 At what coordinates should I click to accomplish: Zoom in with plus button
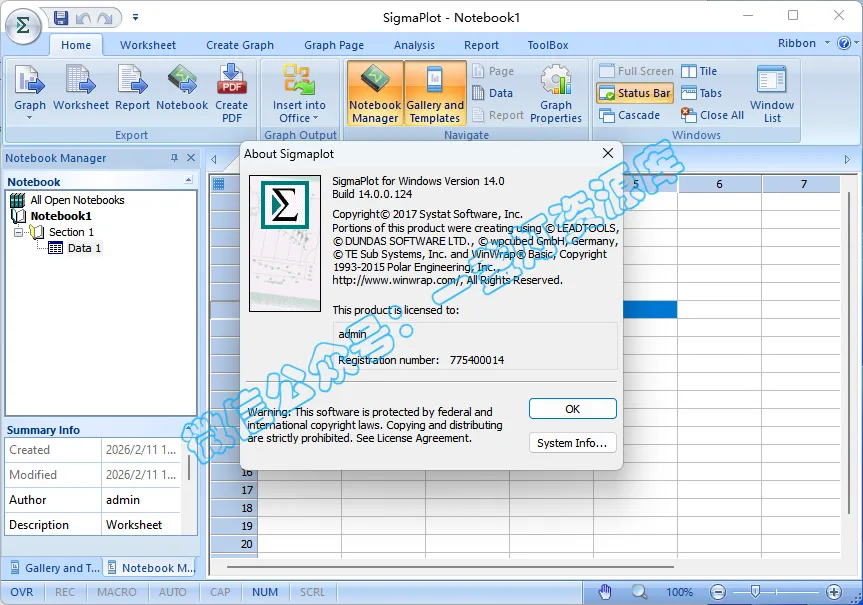coord(834,592)
